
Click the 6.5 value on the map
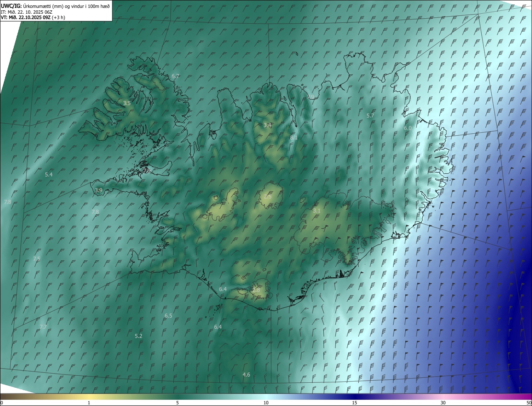click(168, 316)
